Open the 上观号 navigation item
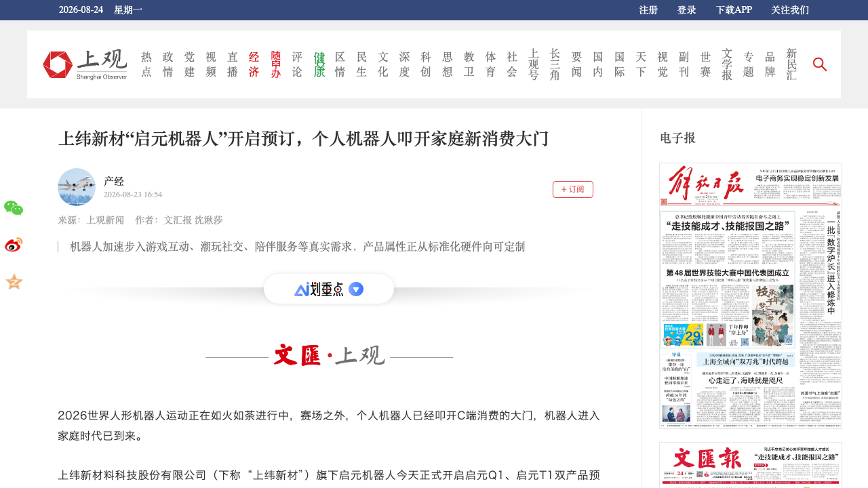 click(534, 64)
